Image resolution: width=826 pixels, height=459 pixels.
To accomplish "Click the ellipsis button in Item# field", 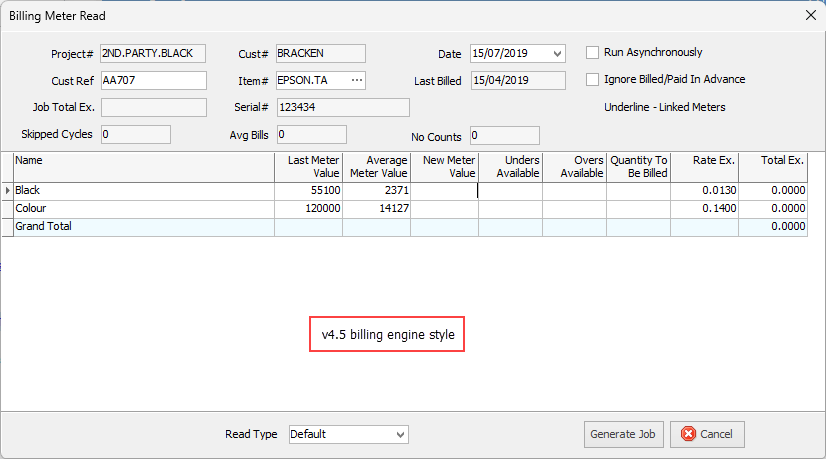I will click(356, 81).
